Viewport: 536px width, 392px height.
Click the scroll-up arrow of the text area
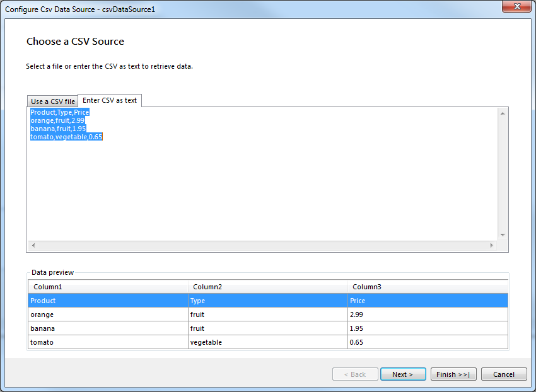point(503,112)
